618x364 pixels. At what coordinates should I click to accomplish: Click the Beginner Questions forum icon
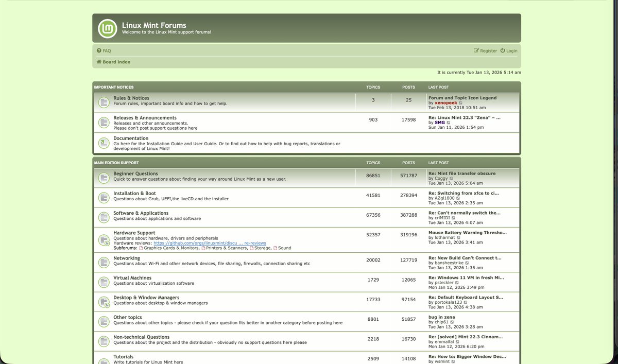click(104, 178)
